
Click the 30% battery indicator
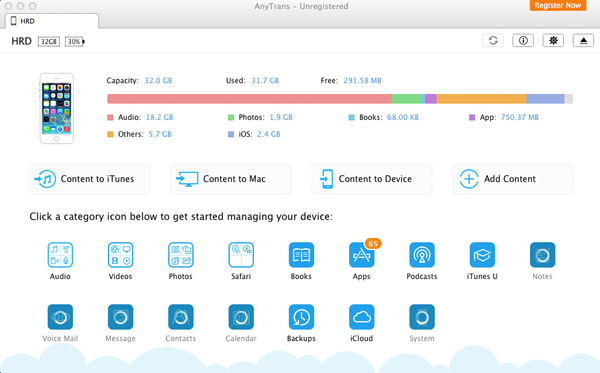point(74,41)
